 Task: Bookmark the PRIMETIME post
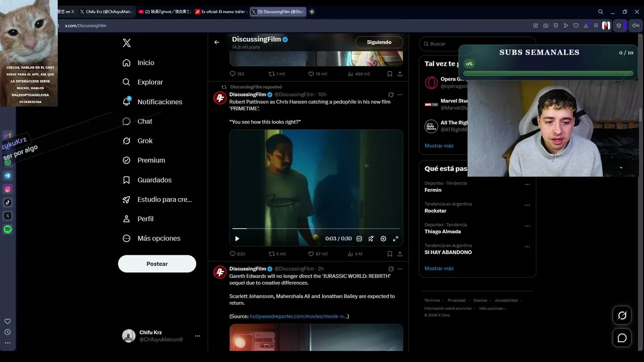pos(390,254)
